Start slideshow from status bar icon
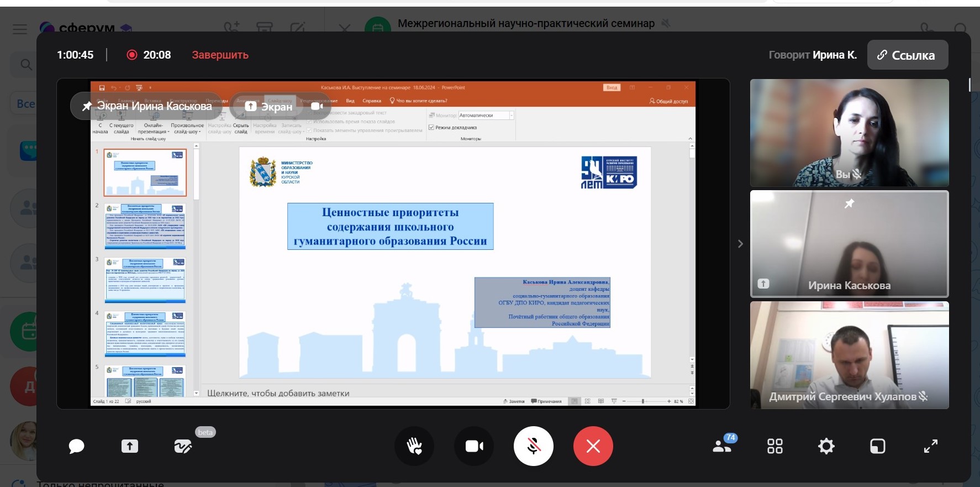Viewport: 980px width, 487px height. pyautogui.click(x=614, y=401)
